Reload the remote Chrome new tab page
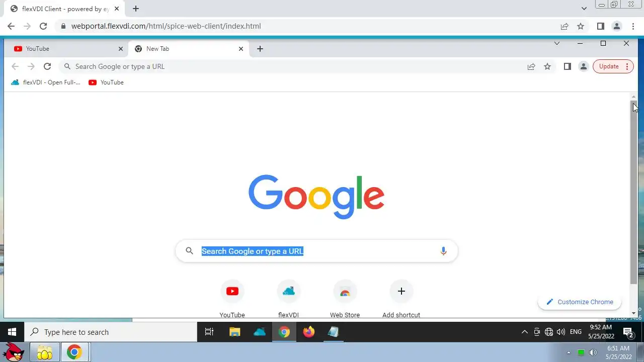Viewport: 644px width, 362px height. pyautogui.click(x=47, y=66)
